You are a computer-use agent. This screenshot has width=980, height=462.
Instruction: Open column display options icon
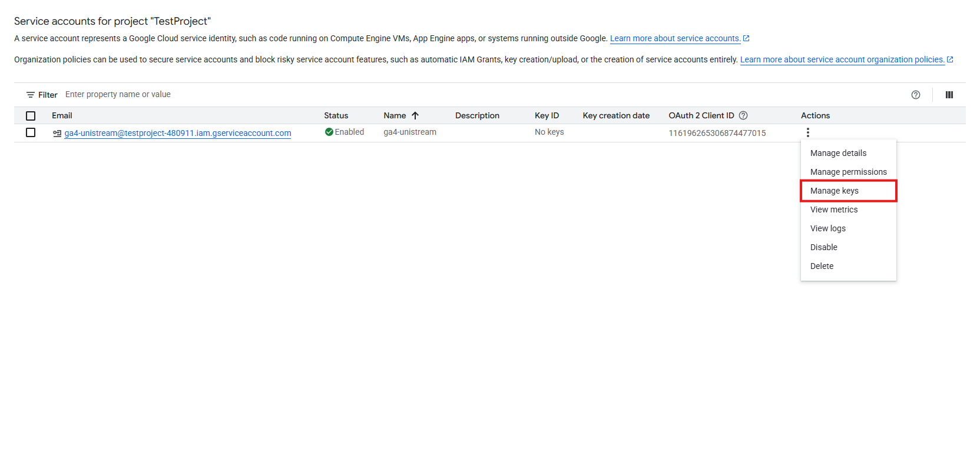coord(949,95)
